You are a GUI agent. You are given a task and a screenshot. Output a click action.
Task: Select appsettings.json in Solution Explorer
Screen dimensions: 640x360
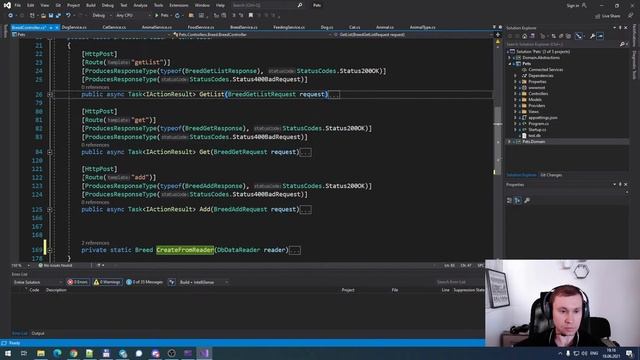coord(542,118)
